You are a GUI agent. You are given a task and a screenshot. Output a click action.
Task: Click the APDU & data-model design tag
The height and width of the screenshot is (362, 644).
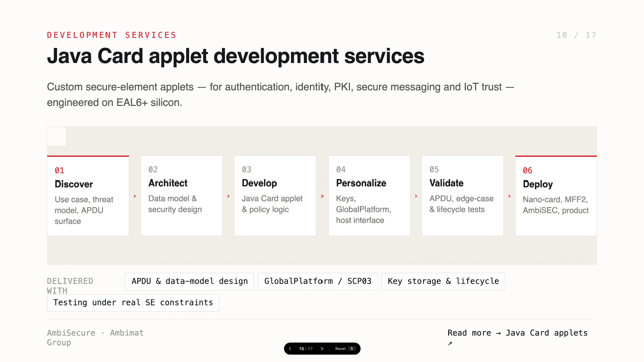pos(190,281)
